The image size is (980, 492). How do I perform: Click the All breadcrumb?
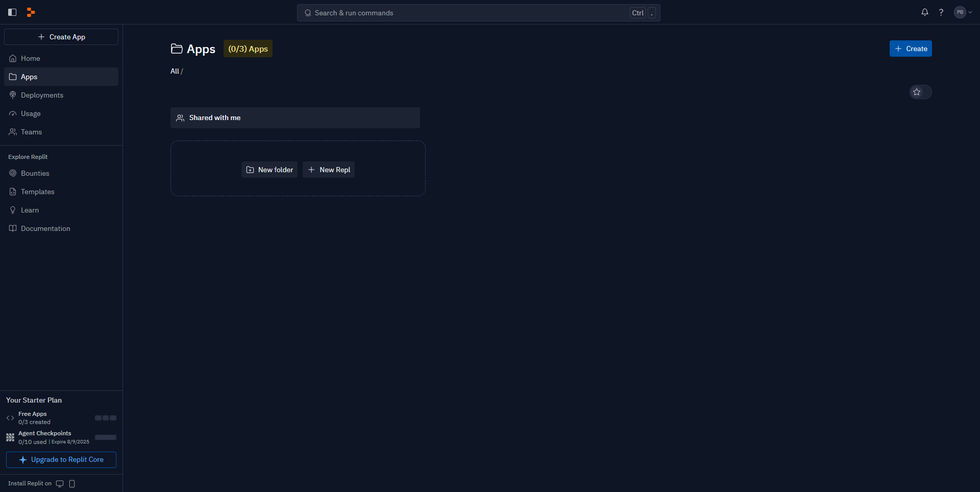[x=175, y=71]
